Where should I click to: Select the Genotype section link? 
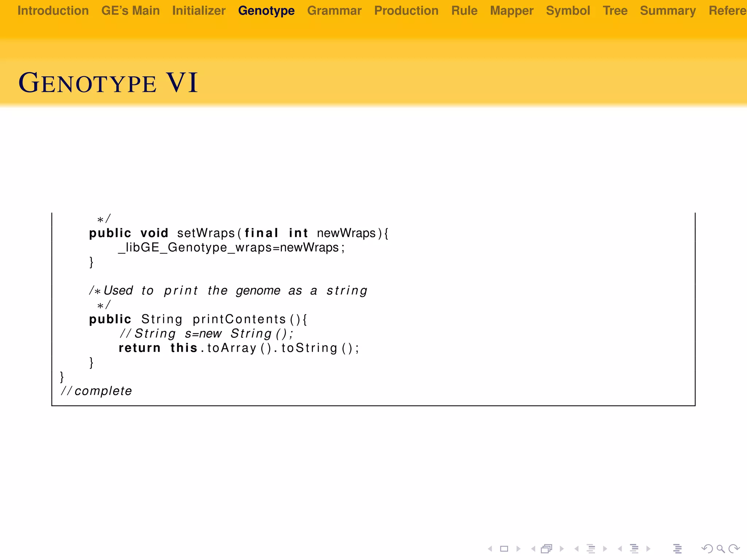pos(266,11)
